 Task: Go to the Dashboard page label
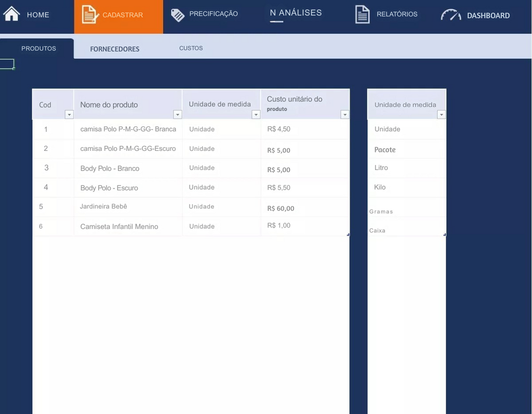pos(488,16)
